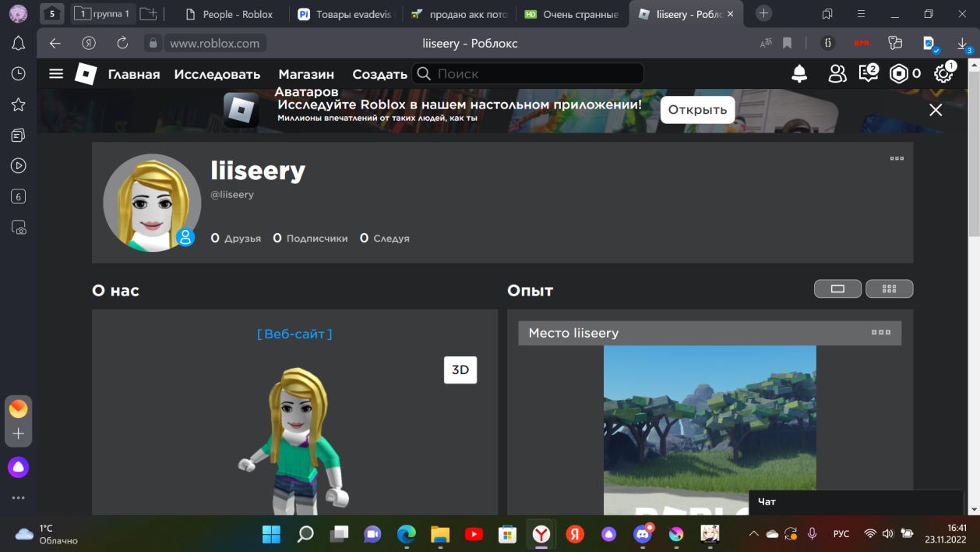Bookmark this page
This screenshot has width=980, height=552.
tap(788, 43)
